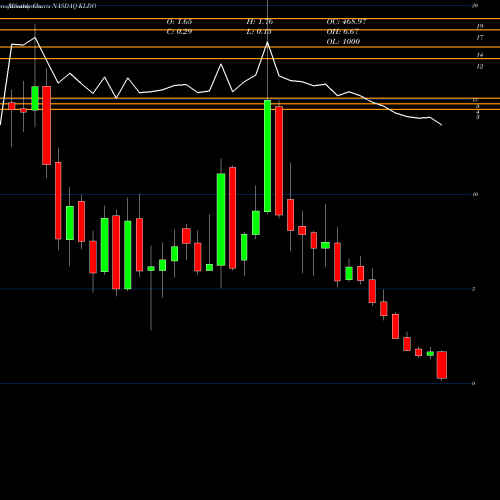The height and width of the screenshot is (500, 500).
Task: Click the 'OH: 6.67' value
Action: pyautogui.click(x=343, y=32)
